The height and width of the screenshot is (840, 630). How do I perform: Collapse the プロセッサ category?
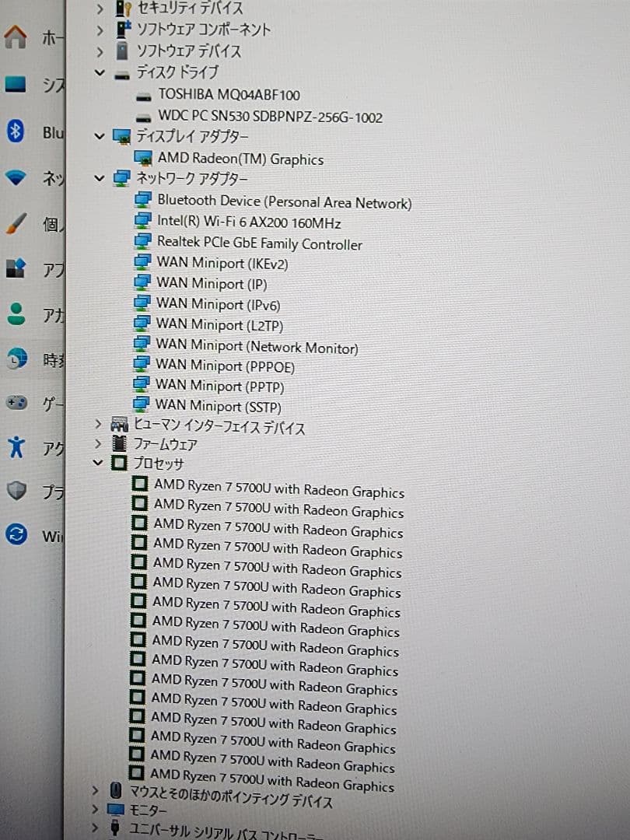click(97, 462)
